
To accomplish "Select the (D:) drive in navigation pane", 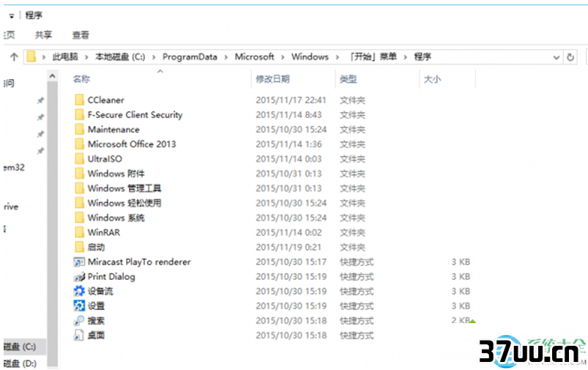I will pos(20,363).
